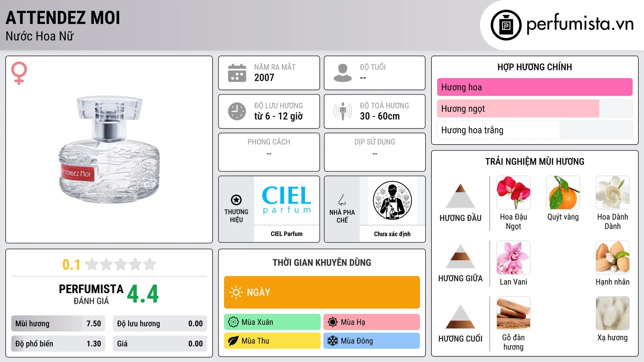The image size is (644, 362).
Task: Select the Lan Vani note image
Action: (514, 258)
